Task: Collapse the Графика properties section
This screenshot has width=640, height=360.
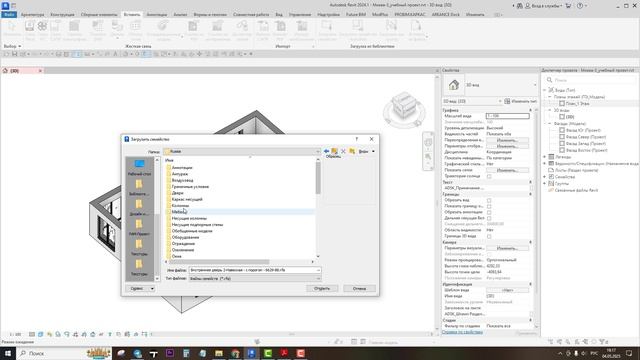Action: click(x=531, y=110)
